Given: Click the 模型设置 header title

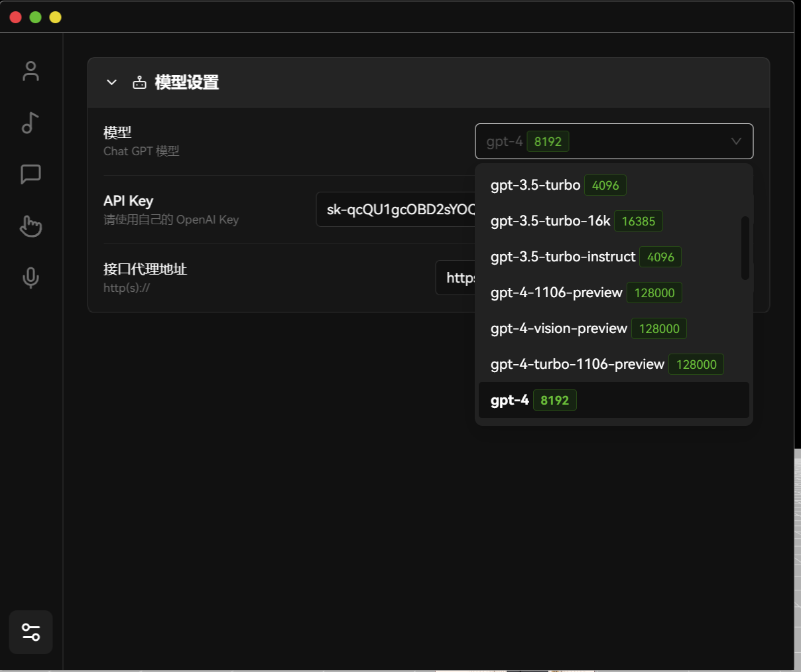Looking at the screenshot, I should tap(187, 82).
